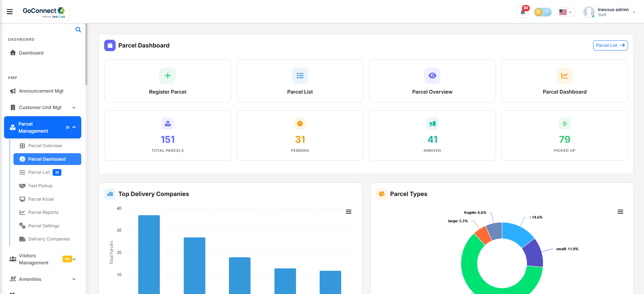Open Parcel List in the sidebar submenu
The image size is (644, 294).
pyautogui.click(x=39, y=172)
